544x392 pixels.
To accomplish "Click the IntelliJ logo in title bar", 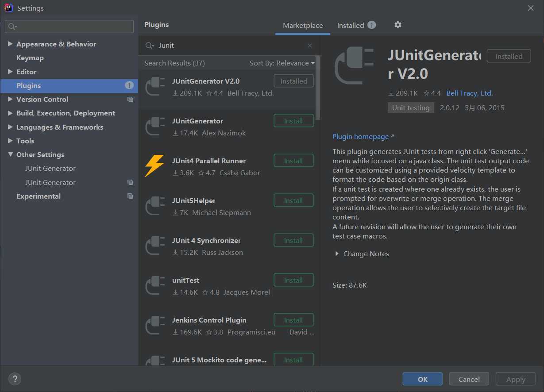I will click(8, 8).
